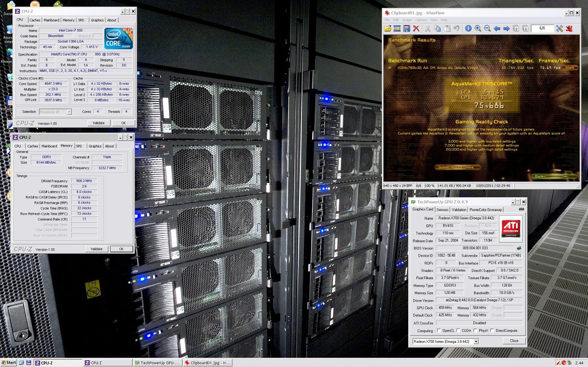Check the PhysX option

pos(475,331)
